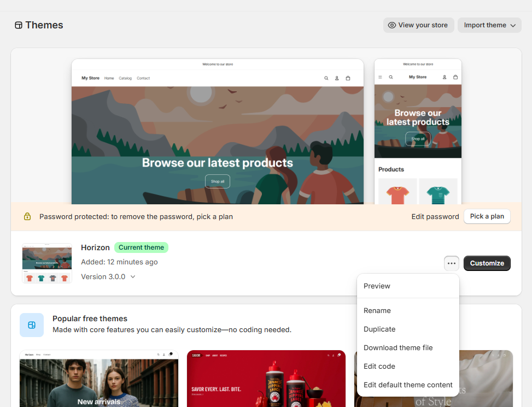The width and height of the screenshot is (532, 407).
Task: Open the Import theme dropdown
Action: click(x=489, y=25)
